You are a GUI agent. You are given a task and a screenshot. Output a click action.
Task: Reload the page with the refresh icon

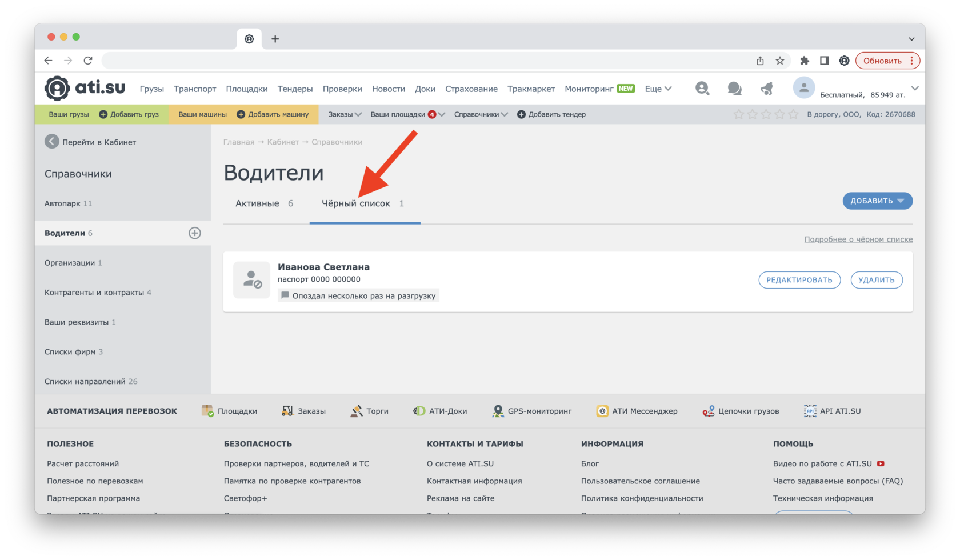[x=88, y=61]
